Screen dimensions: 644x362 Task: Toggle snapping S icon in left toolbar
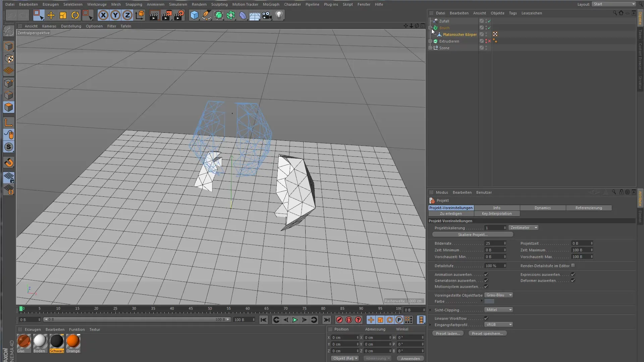click(x=9, y=147)
